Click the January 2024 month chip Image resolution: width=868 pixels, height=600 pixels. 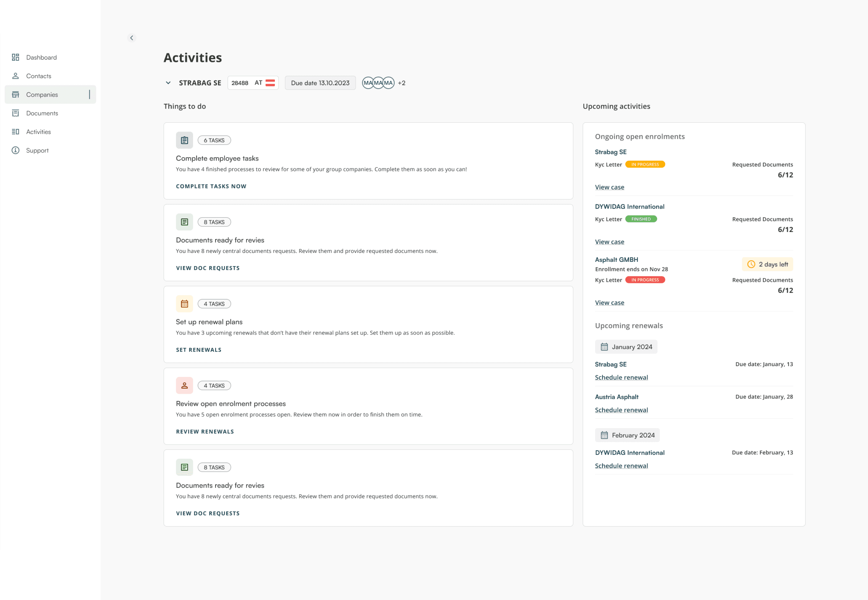626,347
